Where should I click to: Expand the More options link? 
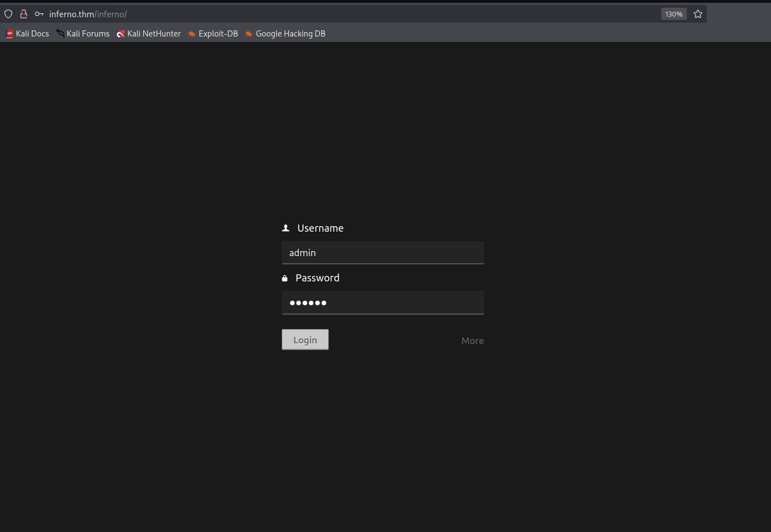pyautogui.click(x=472, y=341)
